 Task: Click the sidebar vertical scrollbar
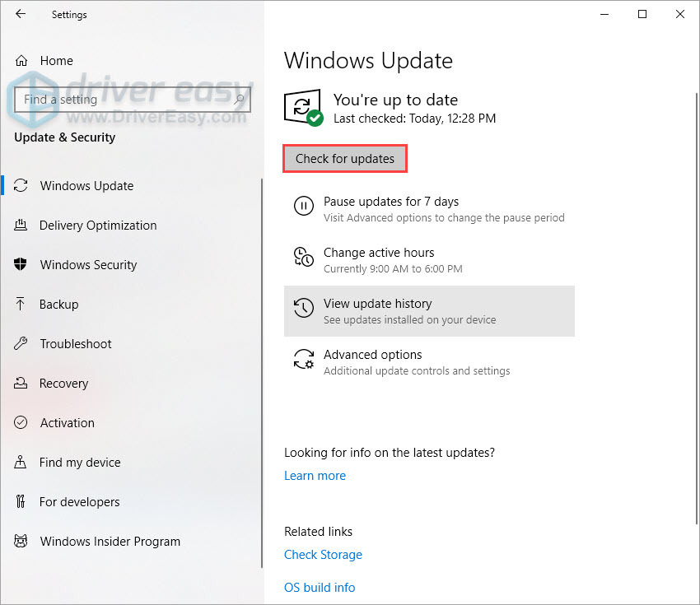pos(262,373)
